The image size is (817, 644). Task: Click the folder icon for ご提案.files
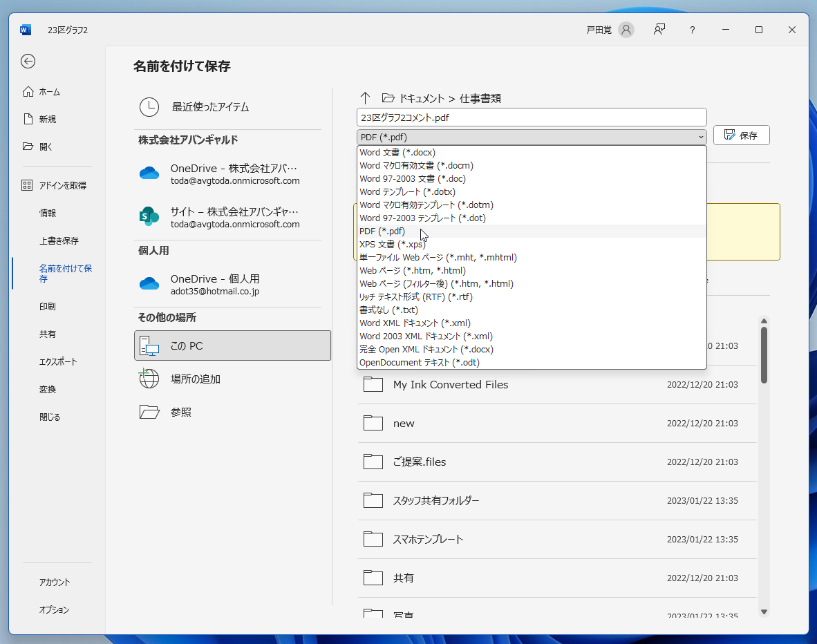click(x=373, y=462)
